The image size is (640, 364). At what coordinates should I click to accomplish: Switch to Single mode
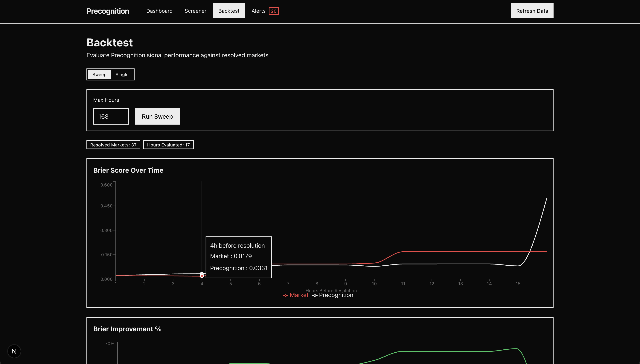122,74
